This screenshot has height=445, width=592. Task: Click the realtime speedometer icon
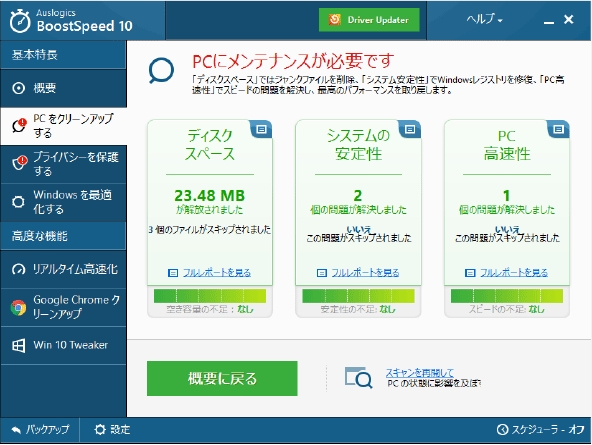point(18,269)
